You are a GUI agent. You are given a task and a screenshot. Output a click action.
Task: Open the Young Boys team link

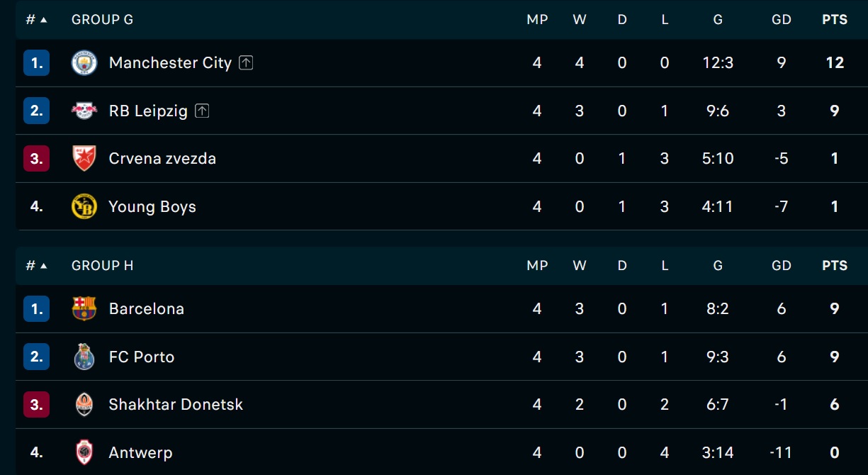point(152,207)
